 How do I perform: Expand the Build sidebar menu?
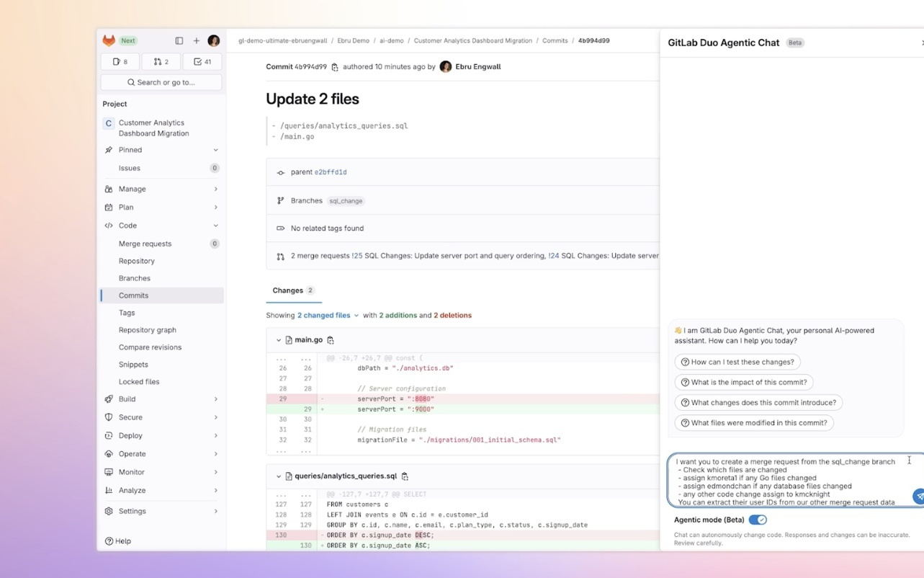(x=161, y=399)
